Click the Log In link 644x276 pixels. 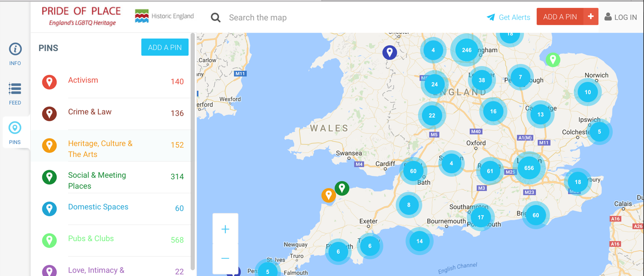click(620, 17)
